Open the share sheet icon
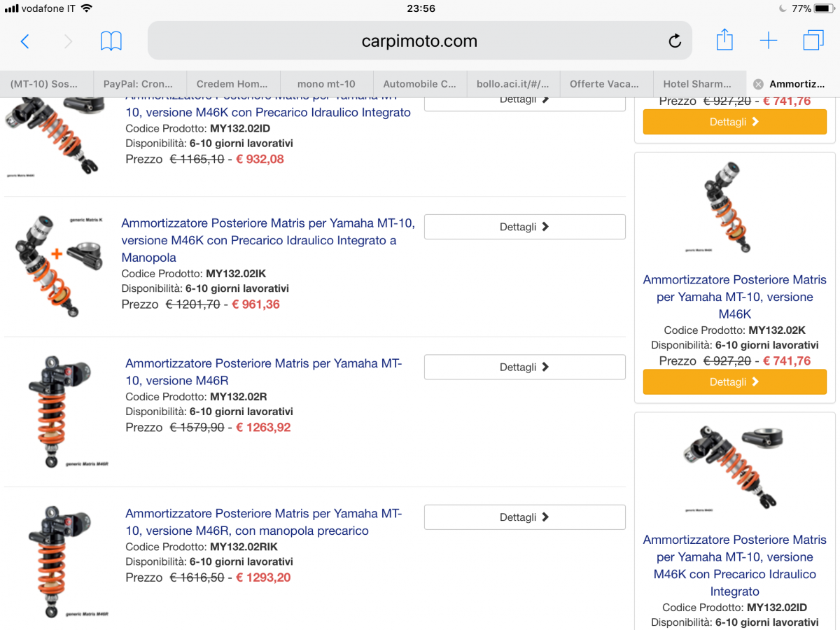Screen dimensions: 840x630 click(x=724, y=40)
